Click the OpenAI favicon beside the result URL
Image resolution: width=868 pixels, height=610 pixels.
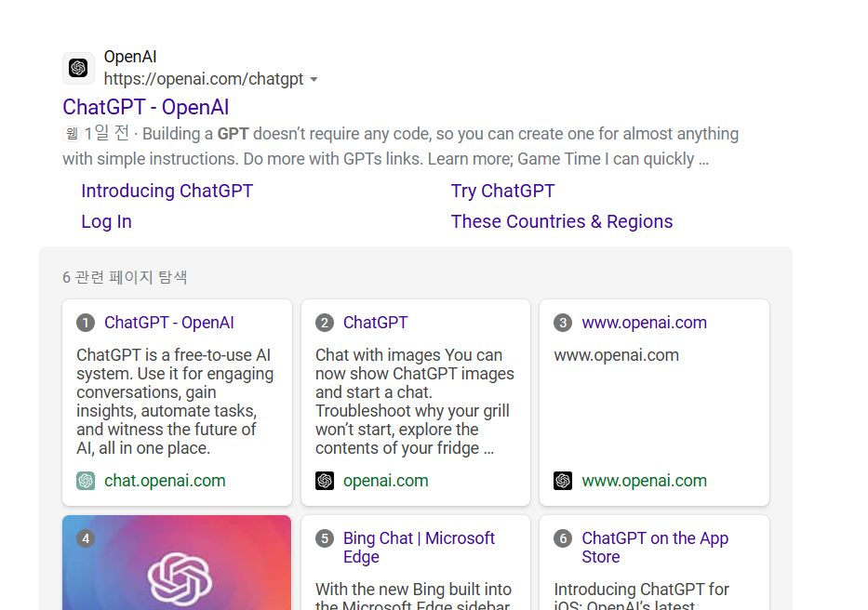[x=78, y=68]
